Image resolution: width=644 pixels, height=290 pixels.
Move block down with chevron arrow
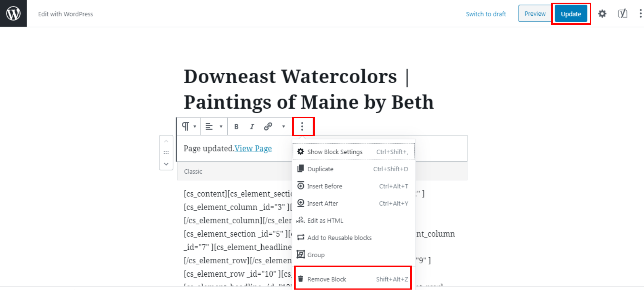click(166, 164)
